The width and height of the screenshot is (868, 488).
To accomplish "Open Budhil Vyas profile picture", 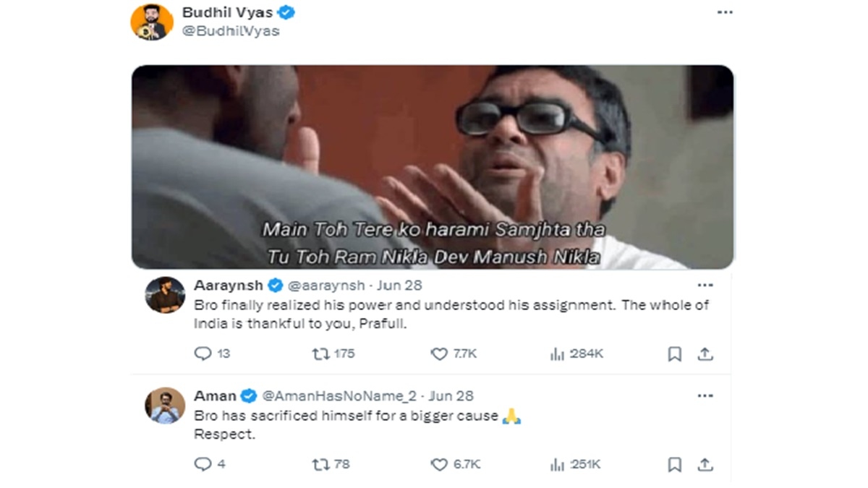I will [x=152, y=22].
